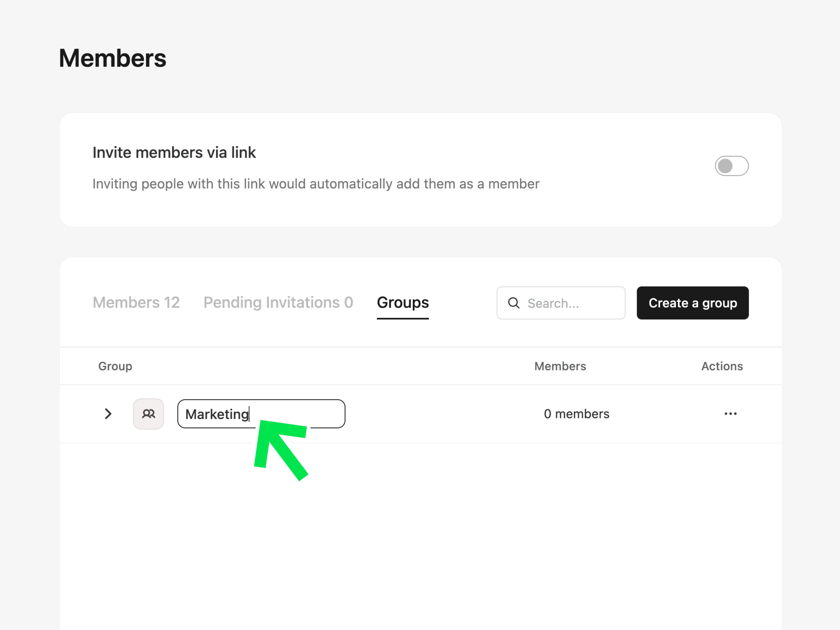Viewport: 840px width, 630px height.
Task: Click the 0 members count
Action: 576,414
